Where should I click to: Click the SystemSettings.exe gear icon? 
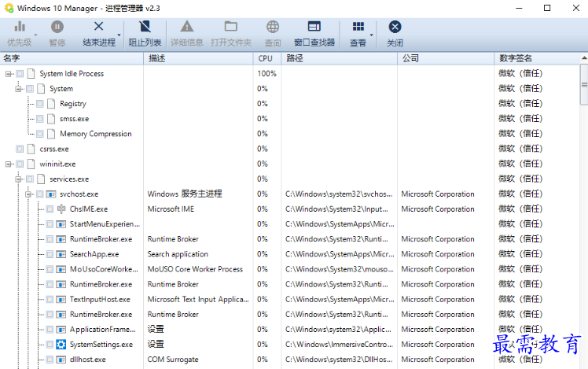(x=61, y=345)
